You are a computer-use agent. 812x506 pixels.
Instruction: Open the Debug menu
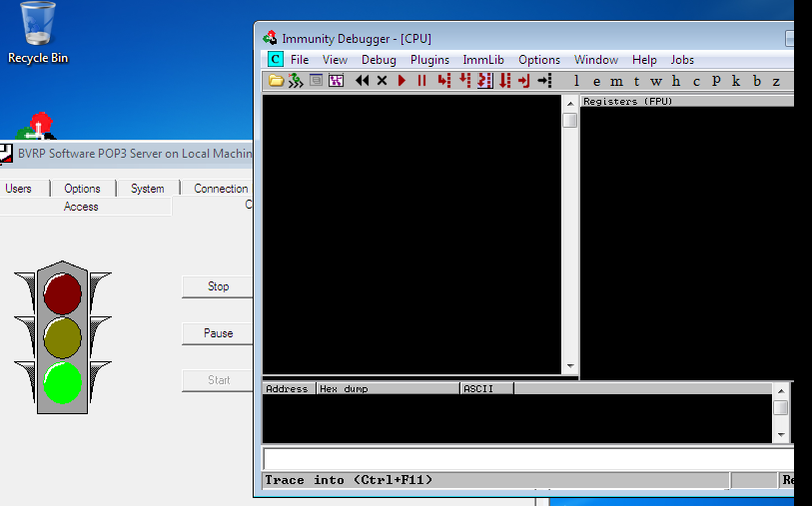click(379, 60)
